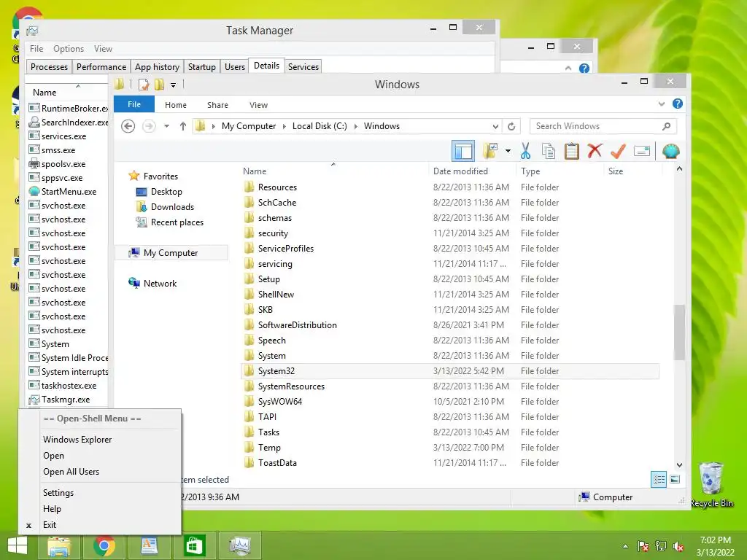Click the file list vertical scrollbar thumb
Screen dimensions: 747x560
pos(679,332)
